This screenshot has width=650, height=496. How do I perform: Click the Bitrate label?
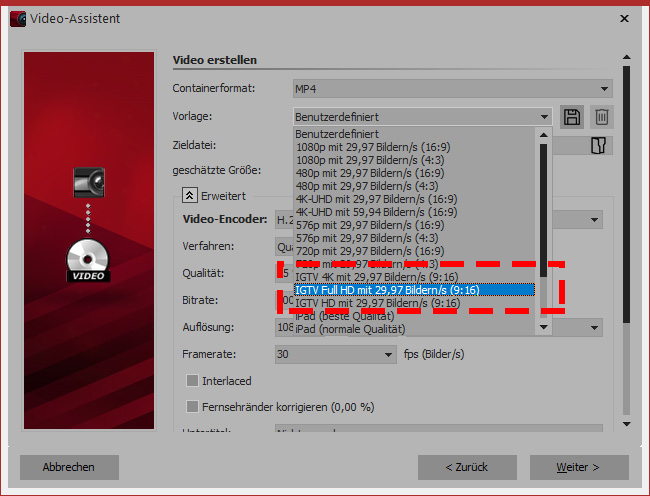[200, 300]
